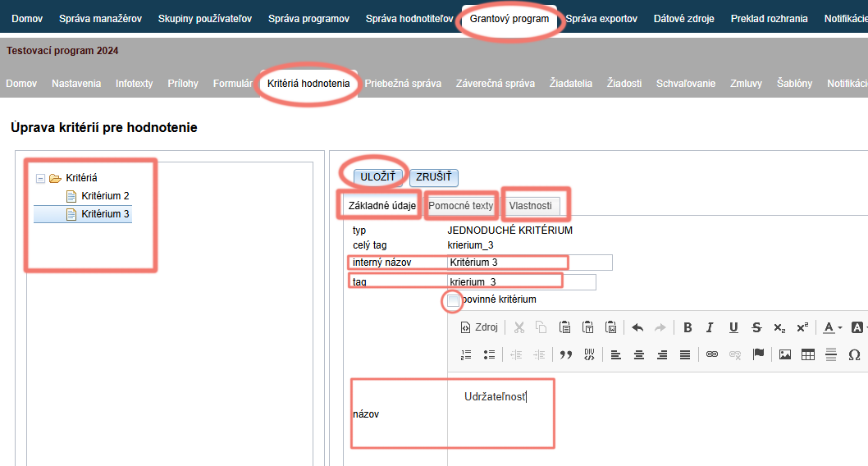Undo the last edit

pos(637,327)
